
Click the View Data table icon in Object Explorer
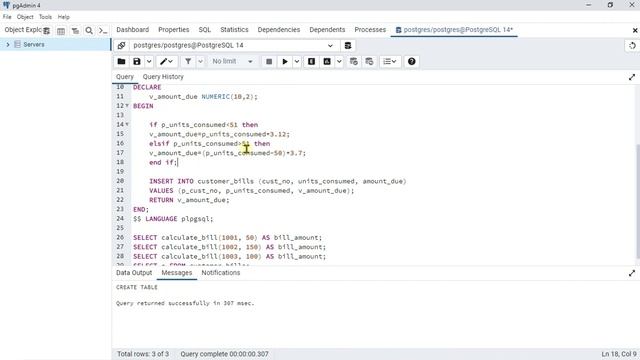tap(61, 31)
